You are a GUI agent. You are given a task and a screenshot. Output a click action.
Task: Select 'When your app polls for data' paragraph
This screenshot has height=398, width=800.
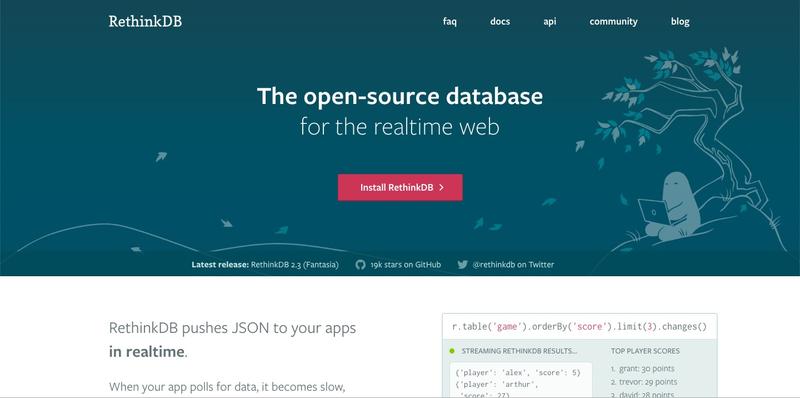click(x=227, y=387)
